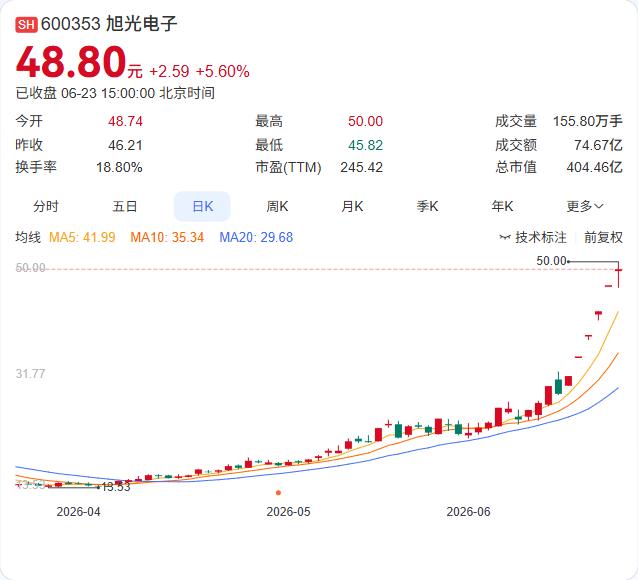638x580 pixels.
Task: Open the 前复权 adjustment option
Action: pyautogui.click(x=603, y=237)
